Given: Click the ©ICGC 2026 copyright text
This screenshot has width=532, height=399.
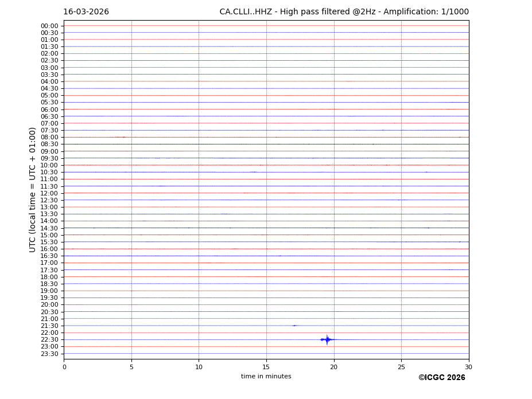Looking at the screenshot, I should point(441,377).
